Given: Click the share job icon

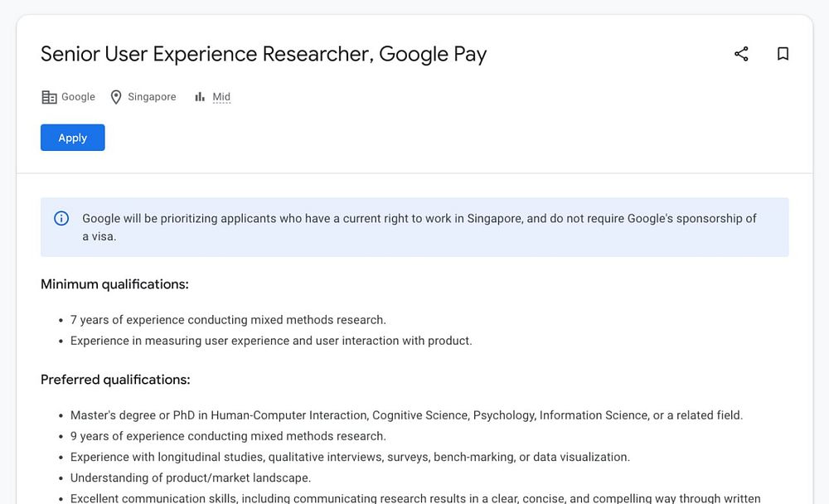Looking at the screenshot, I should (x=741, y=53).
